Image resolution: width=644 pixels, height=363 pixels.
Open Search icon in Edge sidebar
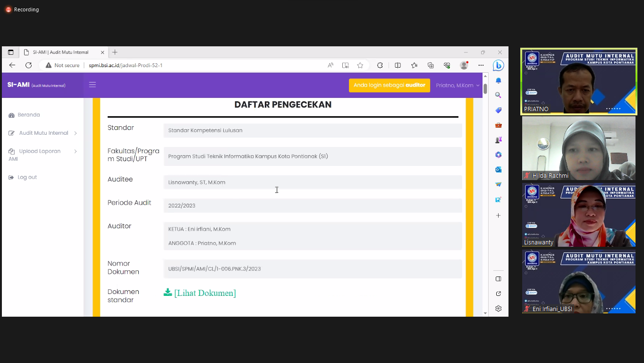pyautogui.click(x=498, y=95)
